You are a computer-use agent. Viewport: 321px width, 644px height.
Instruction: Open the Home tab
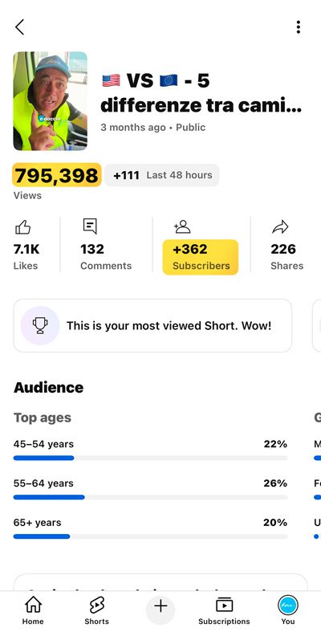pos(33,611)
